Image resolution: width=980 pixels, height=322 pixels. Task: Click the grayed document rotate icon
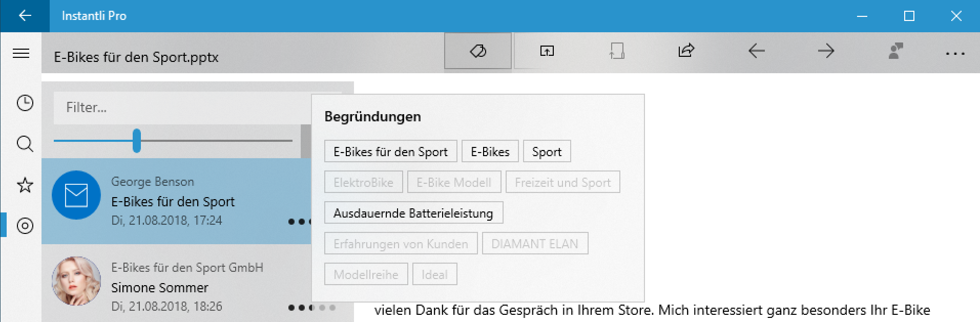(x=617, y=51)
